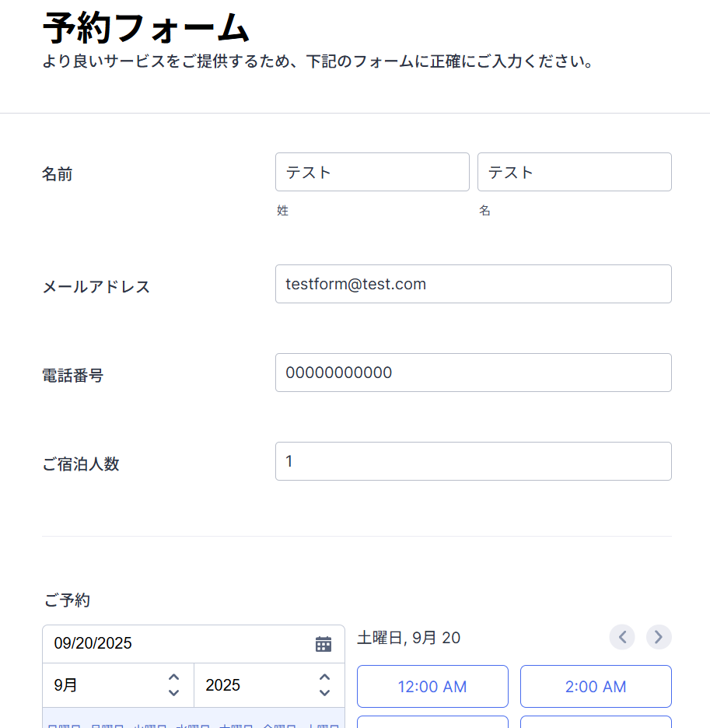
Task: Go to next day with right arrow
Action: (x=659, y=637)
